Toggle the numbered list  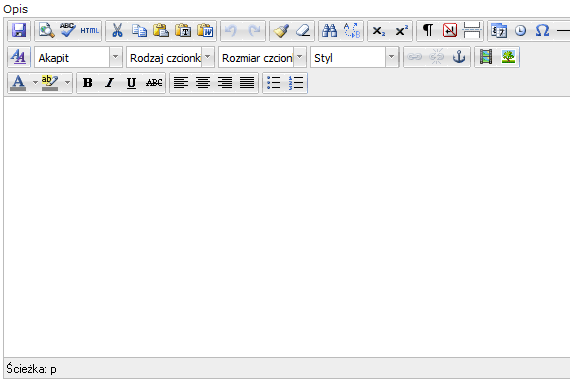click(296, 83)
